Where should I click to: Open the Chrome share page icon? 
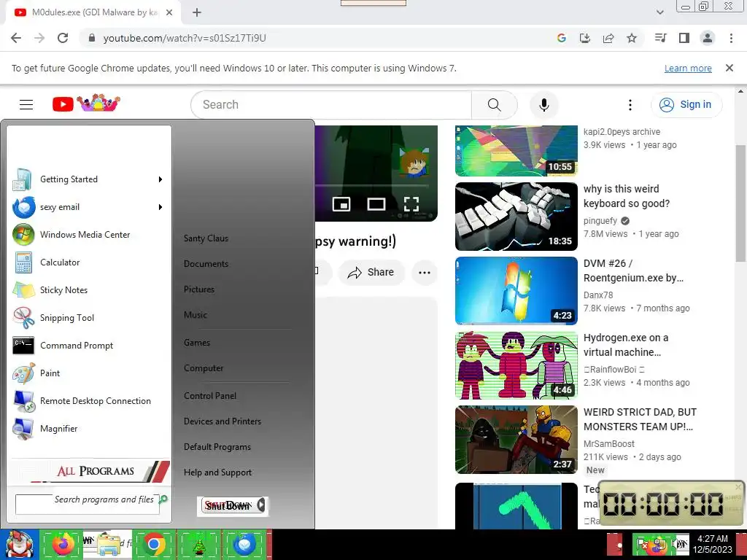608,38
